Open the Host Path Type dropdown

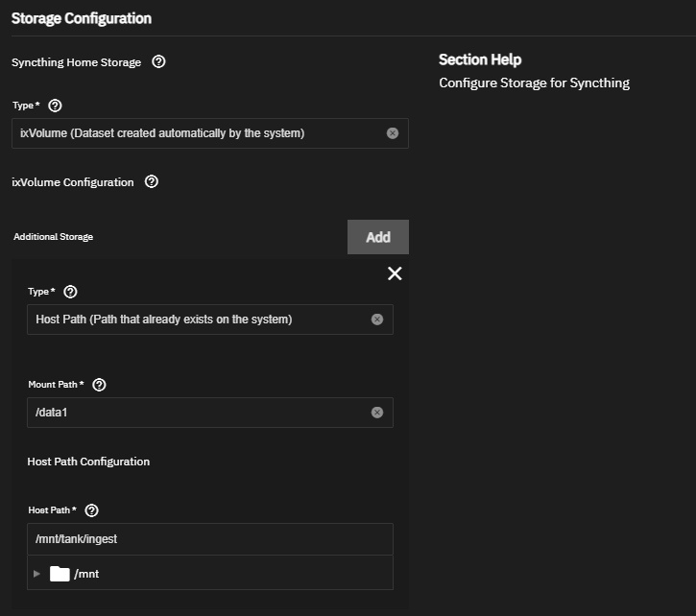click(x=192, y=320)
